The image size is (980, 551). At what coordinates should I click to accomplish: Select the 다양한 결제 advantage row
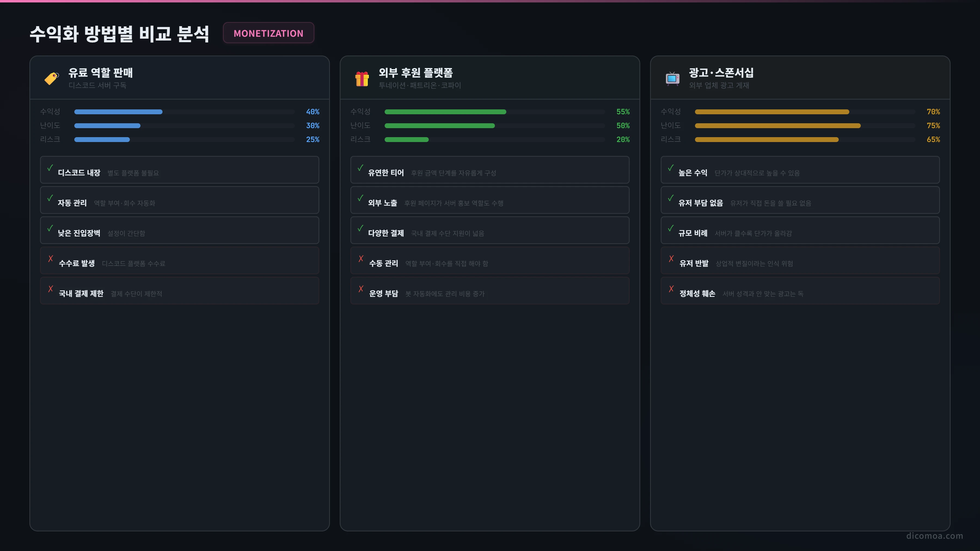pyautogui.click(x=490, y=230)
